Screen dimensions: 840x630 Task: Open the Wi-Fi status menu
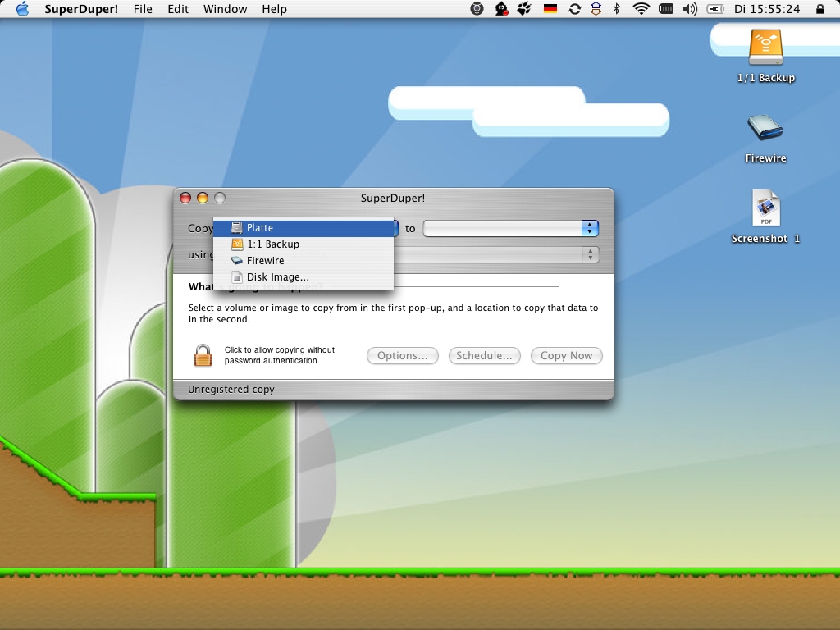(641, 8)
